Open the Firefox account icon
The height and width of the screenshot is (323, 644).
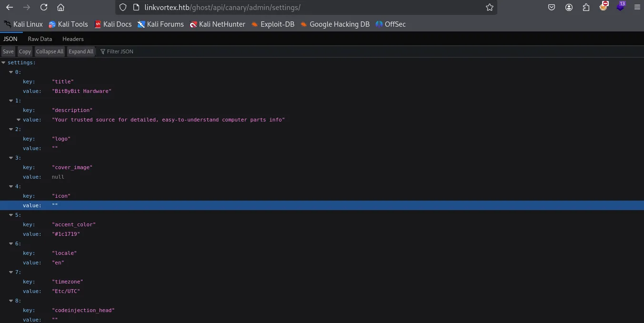(569, 7)
